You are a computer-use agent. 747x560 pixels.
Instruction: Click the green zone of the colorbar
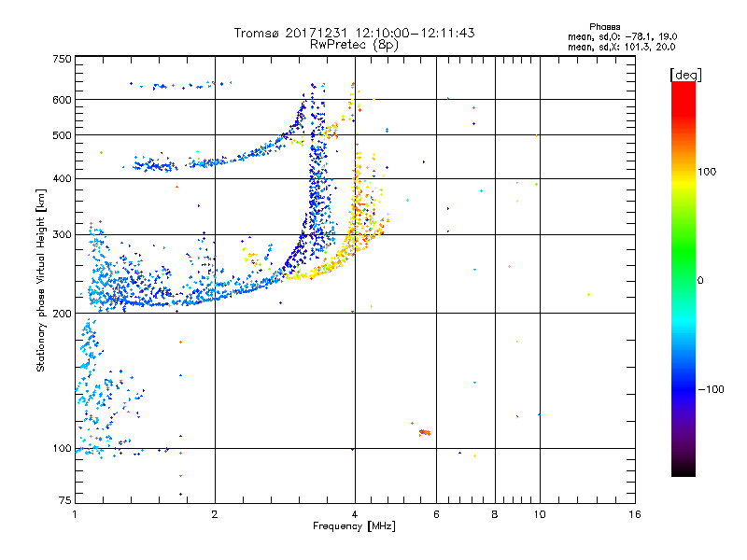(x=684, y=247)
